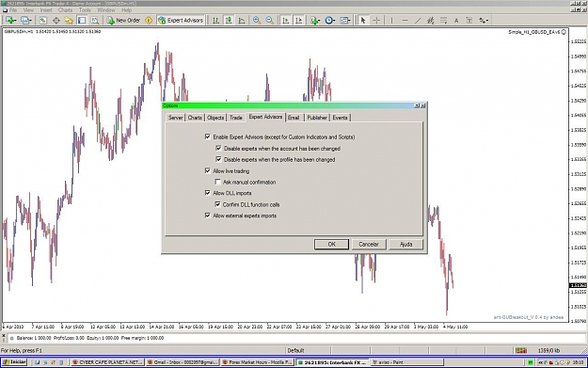Select the Text label tool
This screenshot has width=588, height=368.
coord(456,21)
